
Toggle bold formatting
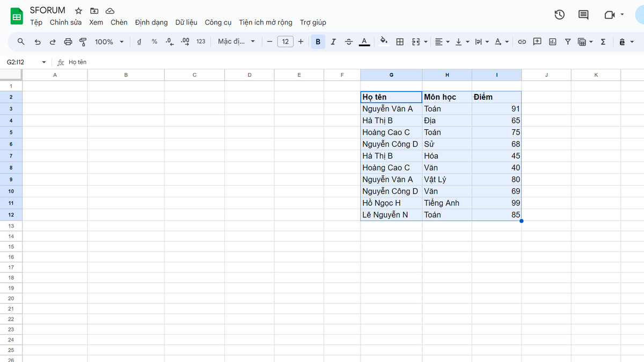click(318, 42)
